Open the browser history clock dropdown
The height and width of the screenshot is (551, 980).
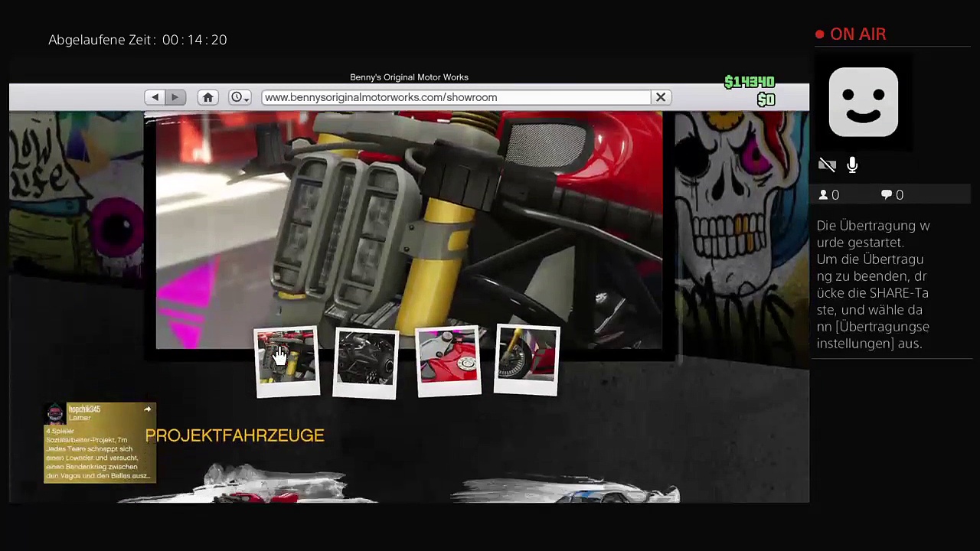(x=240, y=97)
